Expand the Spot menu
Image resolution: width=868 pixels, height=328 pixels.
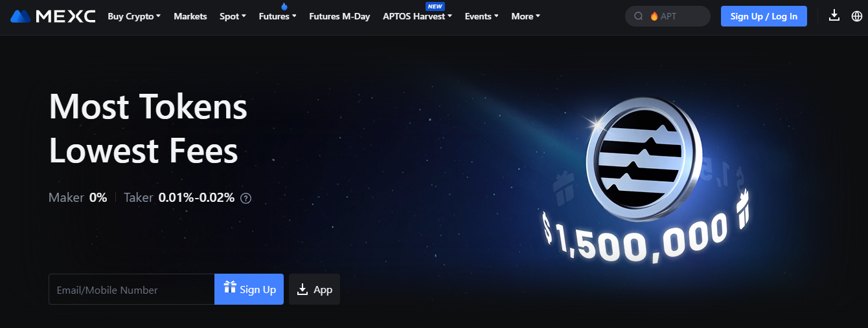click(233, 16)
